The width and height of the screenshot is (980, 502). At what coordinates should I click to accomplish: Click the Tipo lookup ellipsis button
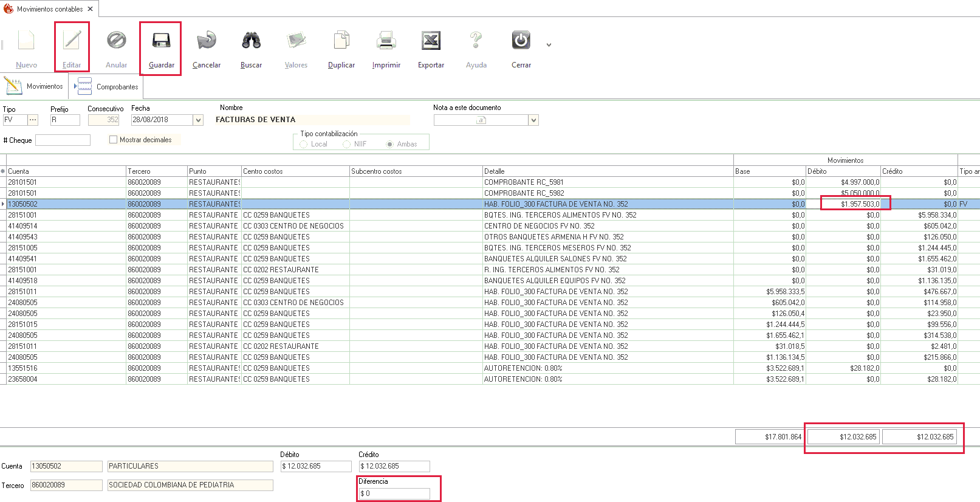[33, 120]
